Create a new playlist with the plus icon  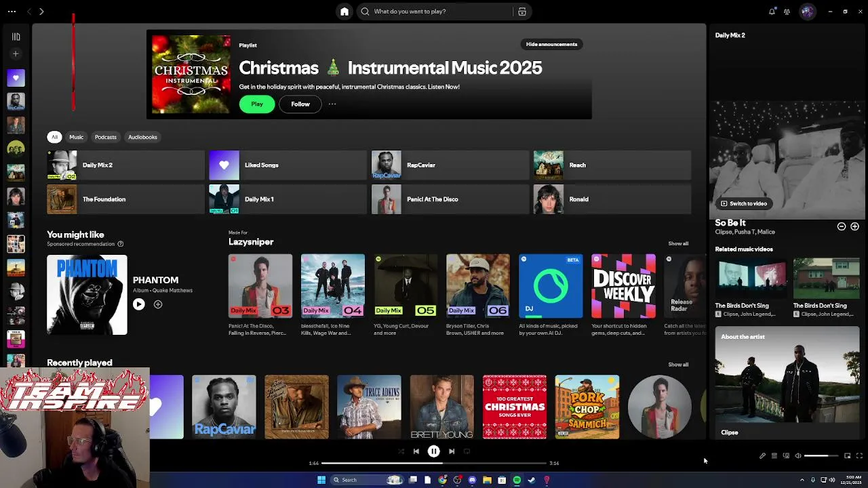click(x=16, y=54)
